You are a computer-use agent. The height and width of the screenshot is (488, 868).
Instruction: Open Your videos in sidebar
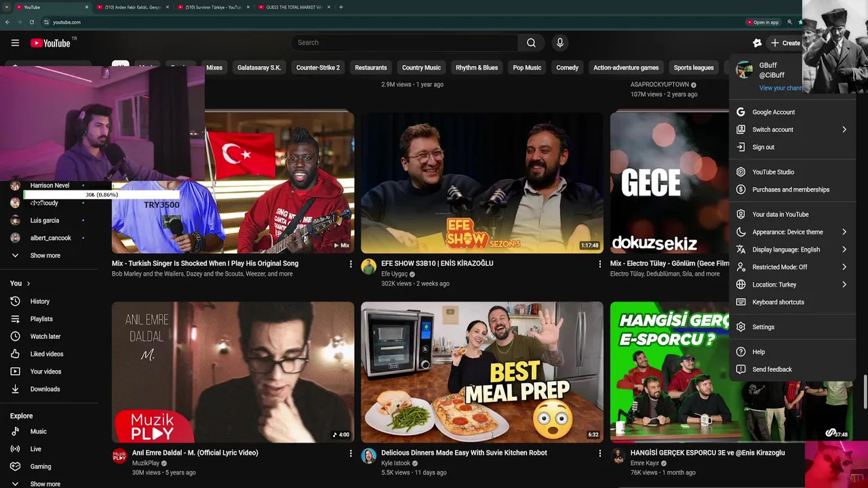pyautogui.click(x=45, y=372)
